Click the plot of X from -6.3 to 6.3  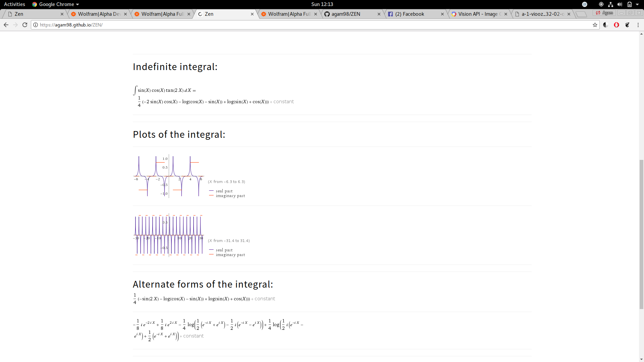pyautogui.click(x=168, y=176)
